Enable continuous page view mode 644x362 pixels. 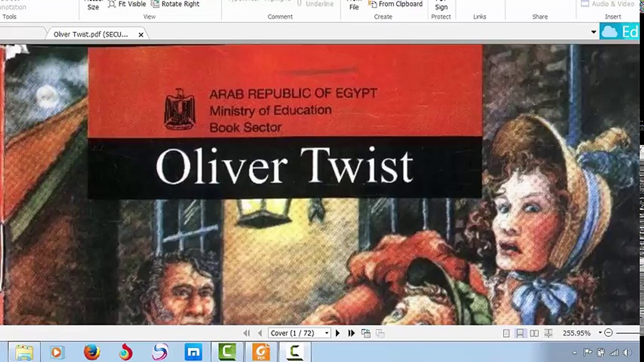[x=520, y=333]
